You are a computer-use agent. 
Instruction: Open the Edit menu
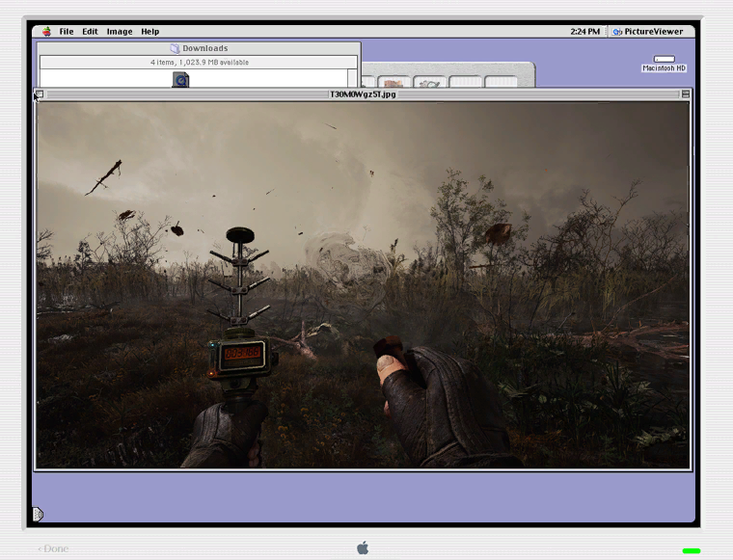click(90, 31)
